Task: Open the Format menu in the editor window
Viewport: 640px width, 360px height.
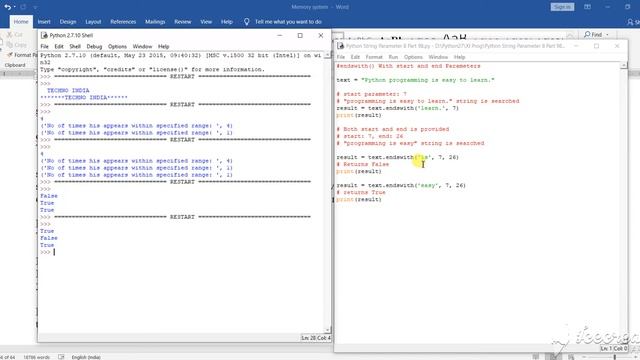Action: pyautogui.click(x=374, y=57)
